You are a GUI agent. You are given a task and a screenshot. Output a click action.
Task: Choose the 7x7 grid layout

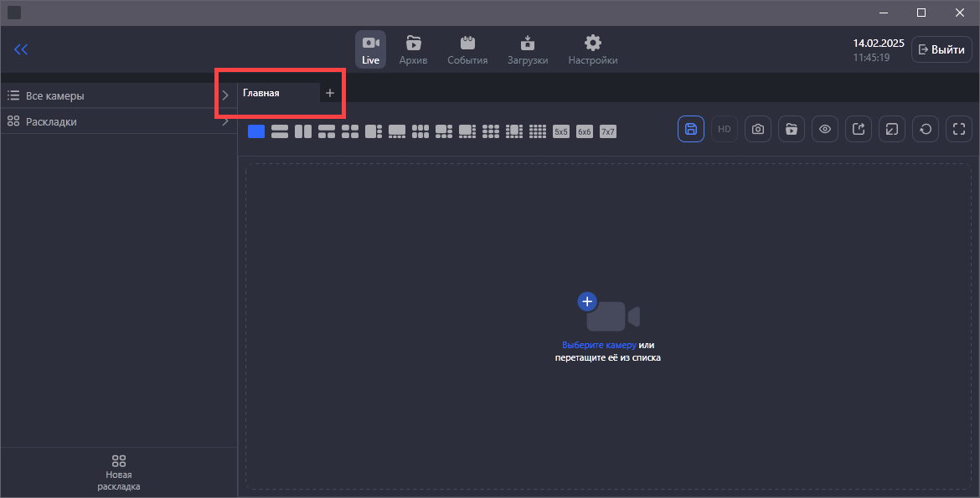point(607,131)
